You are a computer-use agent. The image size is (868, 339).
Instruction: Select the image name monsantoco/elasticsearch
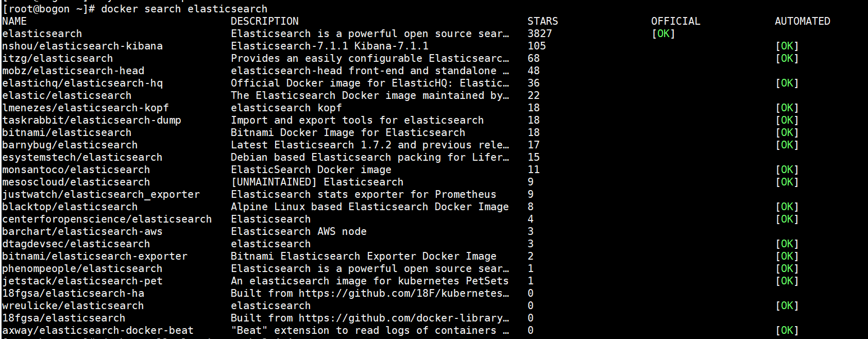click(76, 169)
